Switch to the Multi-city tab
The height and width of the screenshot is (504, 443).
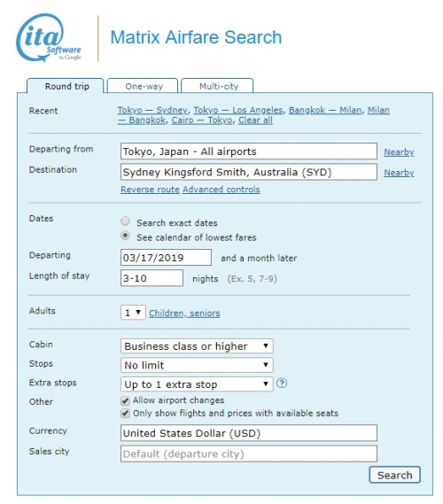(x=217, y=86)
